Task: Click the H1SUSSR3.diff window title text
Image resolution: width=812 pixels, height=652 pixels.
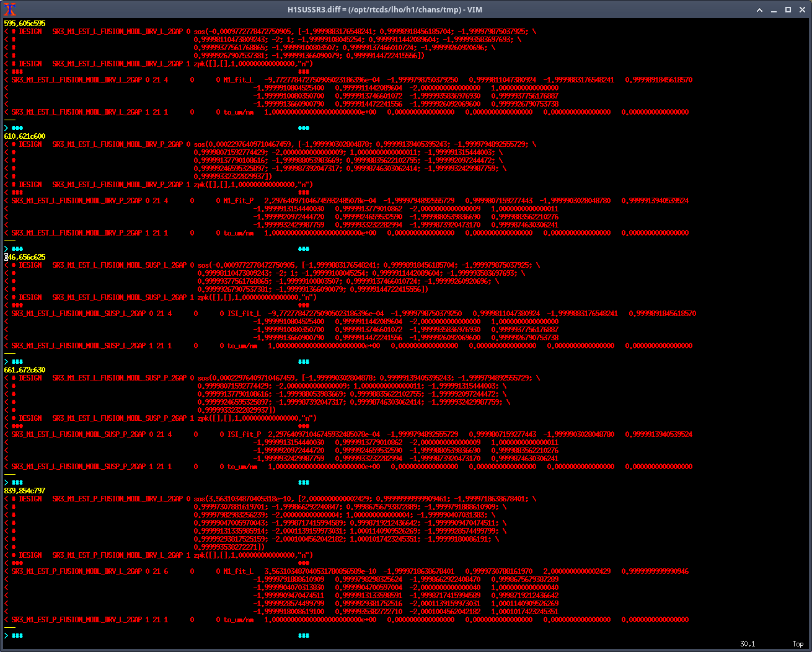Action: (384, 10)
